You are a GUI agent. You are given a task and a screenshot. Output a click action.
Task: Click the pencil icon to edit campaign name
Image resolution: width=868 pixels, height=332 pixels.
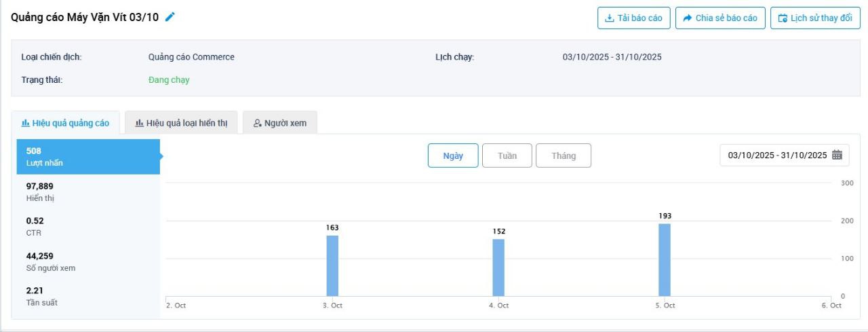click(170, 17)
